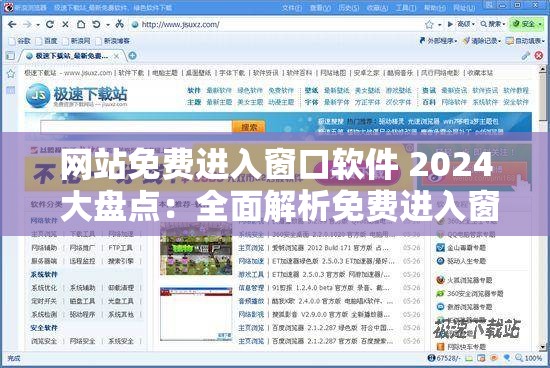Image resolution: width=550 pixels, height=368 pixels.
Task: Open the 工具(T) menu
Action: tap(406, 7)
